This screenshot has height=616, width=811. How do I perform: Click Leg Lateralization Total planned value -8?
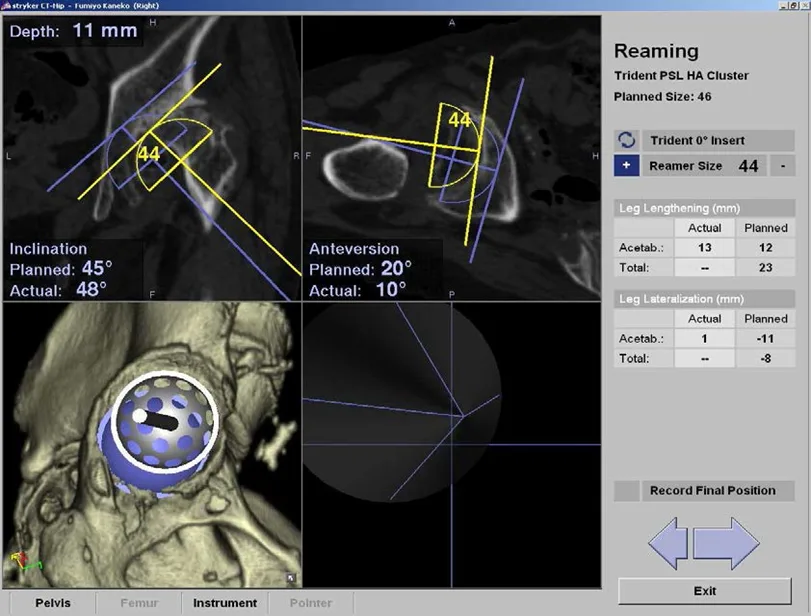tap(765, 358)
